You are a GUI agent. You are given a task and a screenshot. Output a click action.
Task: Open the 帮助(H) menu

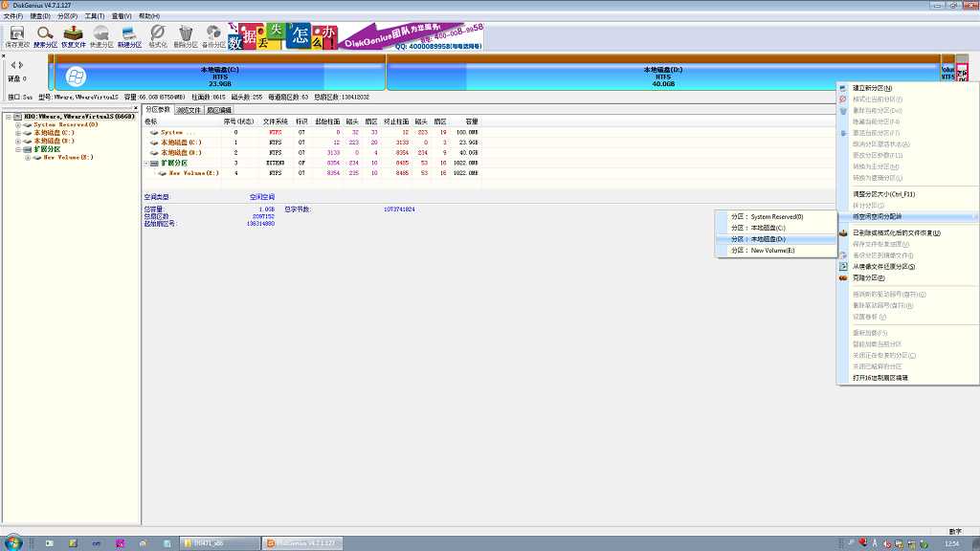click(148, 15)
